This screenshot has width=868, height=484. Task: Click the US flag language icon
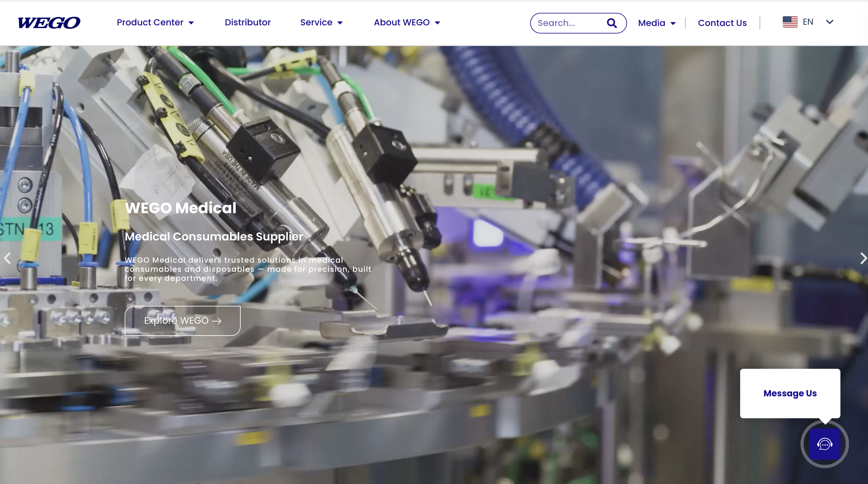click(x=790, y=22)
